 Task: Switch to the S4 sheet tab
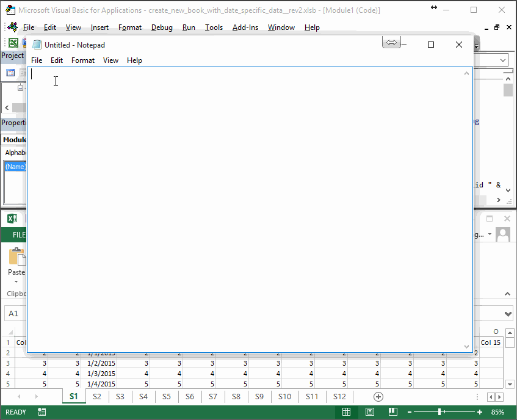point(143,397)
